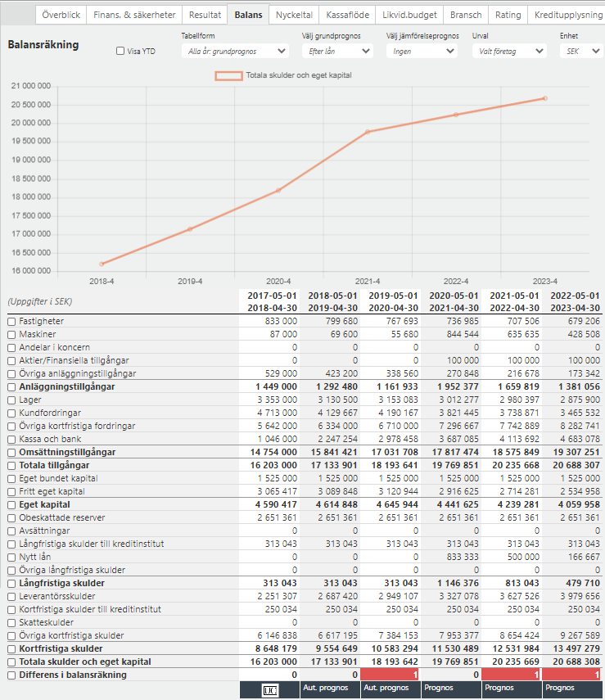Click Totala tillgångar value 20 688 307
This screenshot has height=700, width=605.
pyautogui.click(x=576, y=466)
